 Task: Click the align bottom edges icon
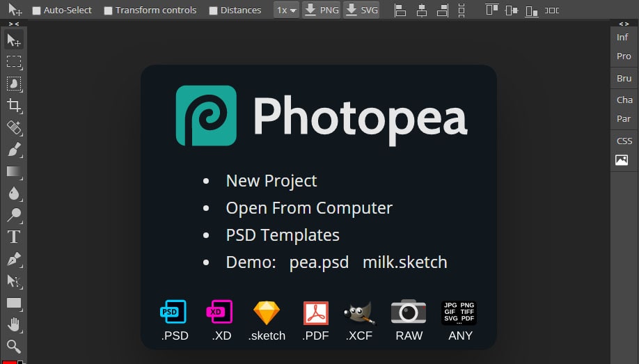531,10
